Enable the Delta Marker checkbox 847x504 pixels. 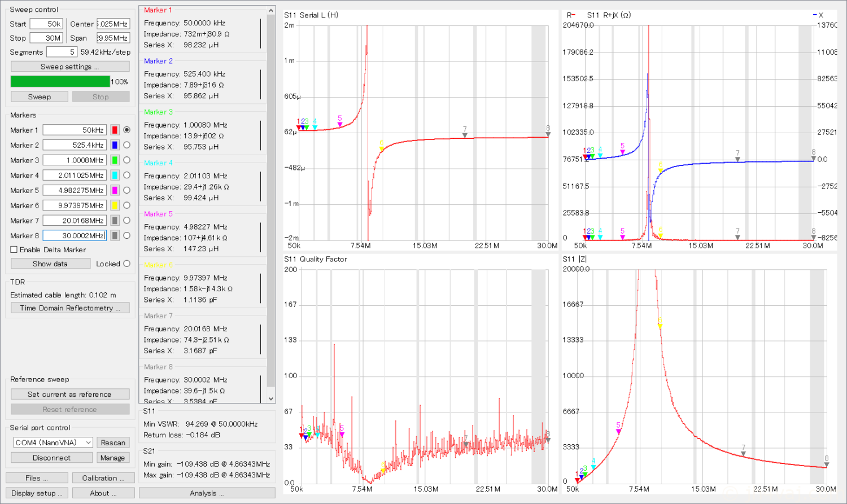(x=14, y=249)
